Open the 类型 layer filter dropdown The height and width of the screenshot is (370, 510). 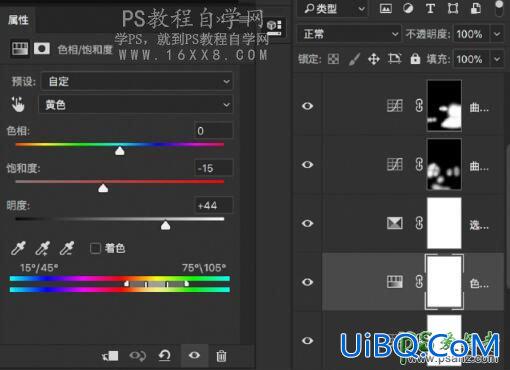point(334,9)
